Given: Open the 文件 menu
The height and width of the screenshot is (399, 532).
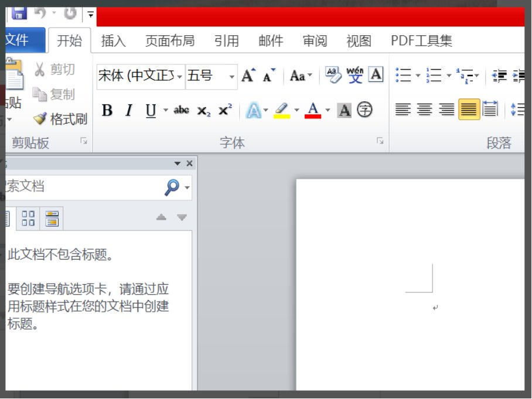Looking at the screenshot, I should coord(21,40).
